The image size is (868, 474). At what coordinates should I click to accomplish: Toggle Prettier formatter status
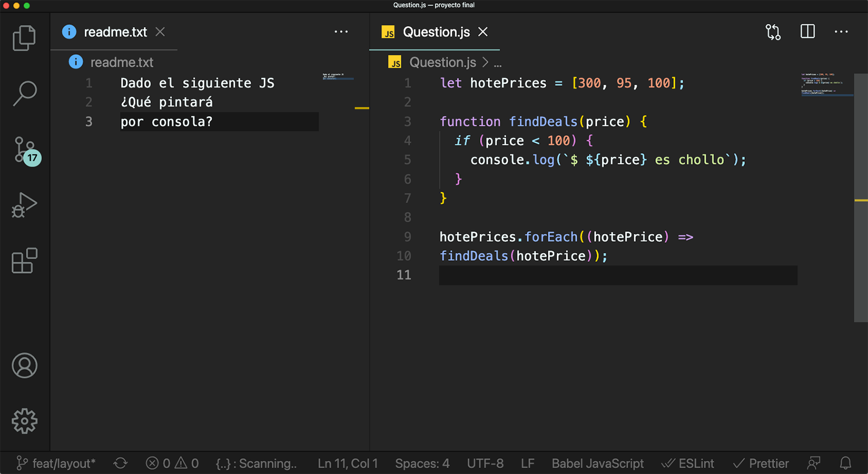[x=761, y=463]
